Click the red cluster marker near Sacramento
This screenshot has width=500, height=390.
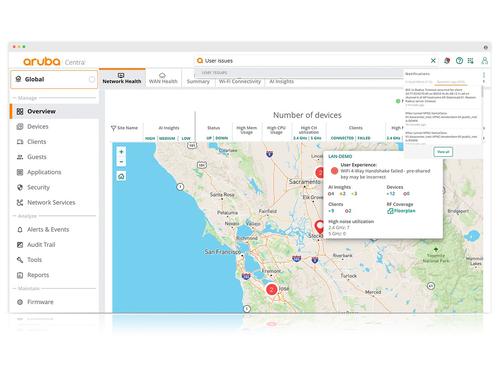[x=319, y=173]
